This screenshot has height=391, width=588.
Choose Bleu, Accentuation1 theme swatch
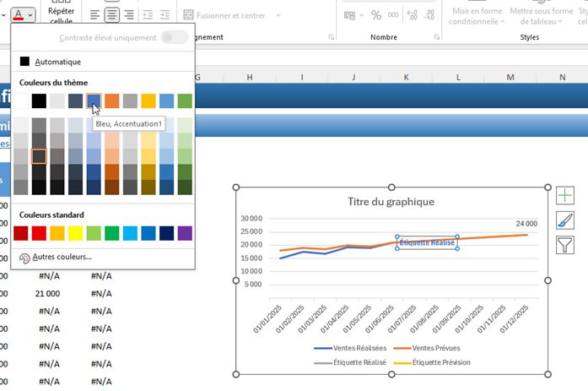[x=94, y=101]
